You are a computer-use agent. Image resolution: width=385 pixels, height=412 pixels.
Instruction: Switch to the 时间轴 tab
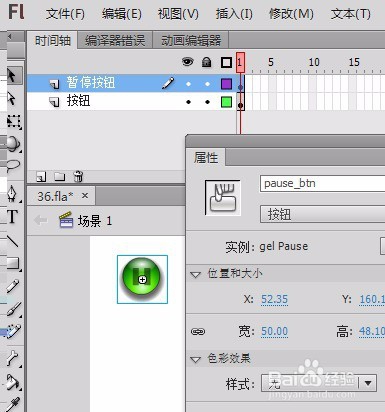(x=53, y=41)
